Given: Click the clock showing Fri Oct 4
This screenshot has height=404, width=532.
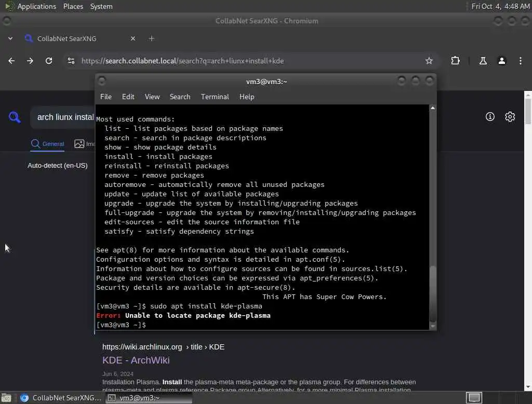Looking at the screenshot, I should click(x=500, y=6).
